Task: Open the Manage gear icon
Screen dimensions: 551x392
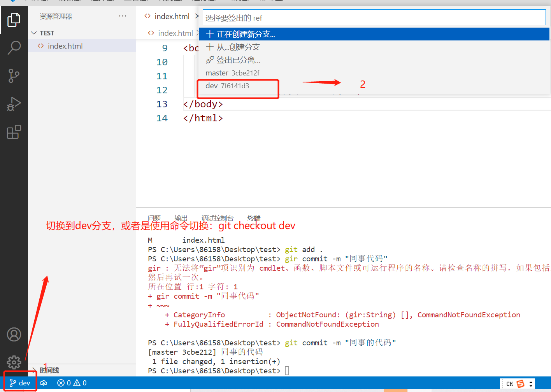Action: (14, 362)
